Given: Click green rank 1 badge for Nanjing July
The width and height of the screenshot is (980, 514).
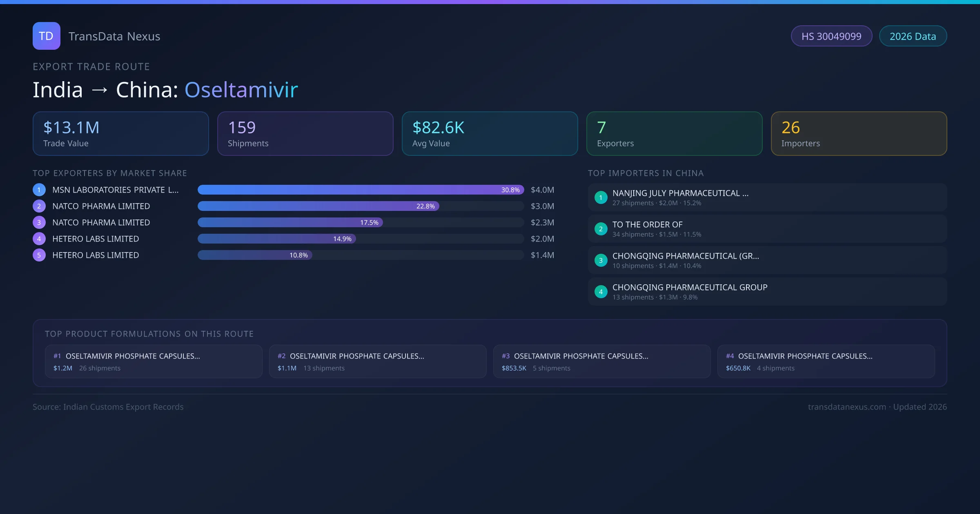Looking at the screenshot, I should [x=601, y=197].
